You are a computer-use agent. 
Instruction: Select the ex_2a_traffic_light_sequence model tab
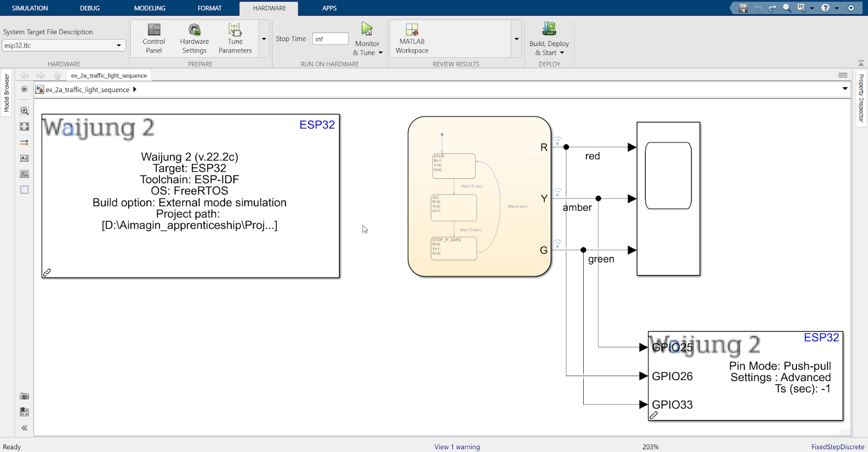pyautogui.click(x=109, y=75)
